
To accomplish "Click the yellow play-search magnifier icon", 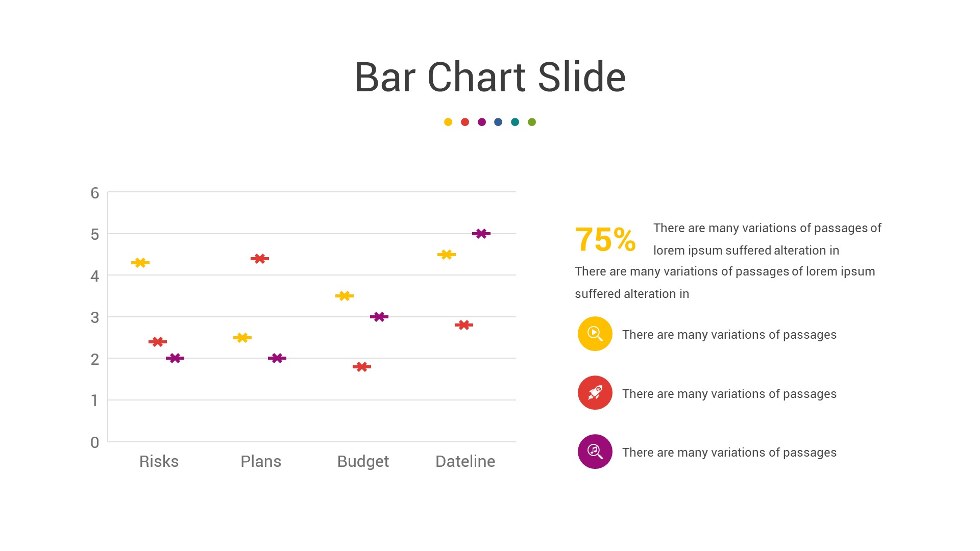I will tap(595, 334).
